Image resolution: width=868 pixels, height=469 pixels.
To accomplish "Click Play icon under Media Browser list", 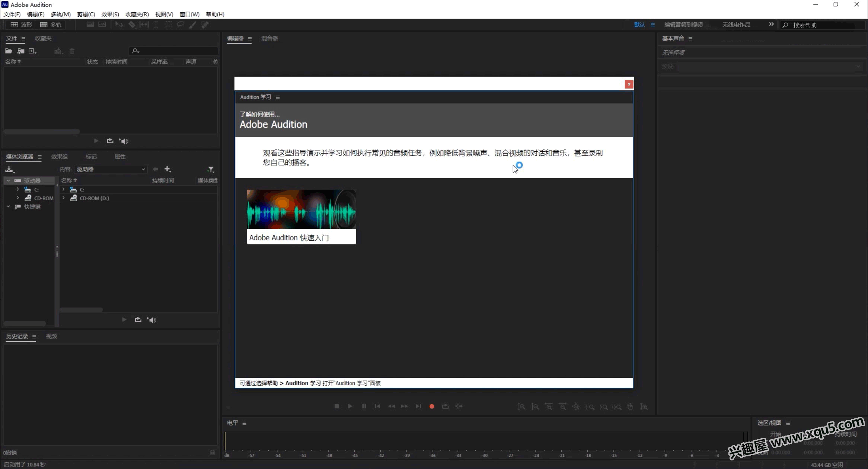I will click(x=124, y=320).
